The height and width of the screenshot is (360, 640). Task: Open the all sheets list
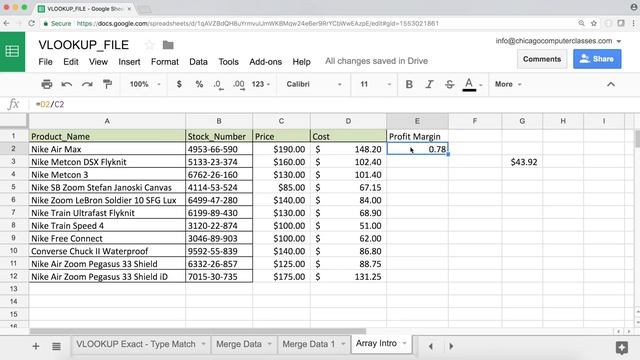[56, 347]
